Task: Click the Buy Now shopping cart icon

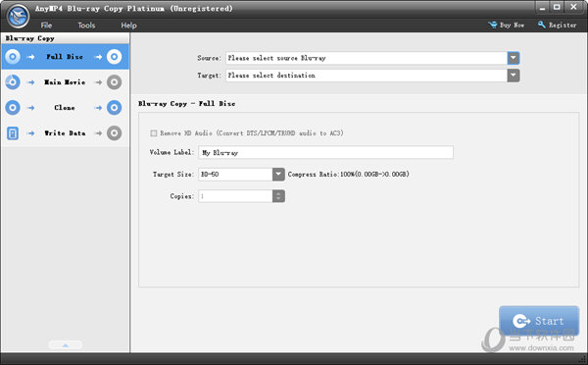Action: (x=492, y=25)
